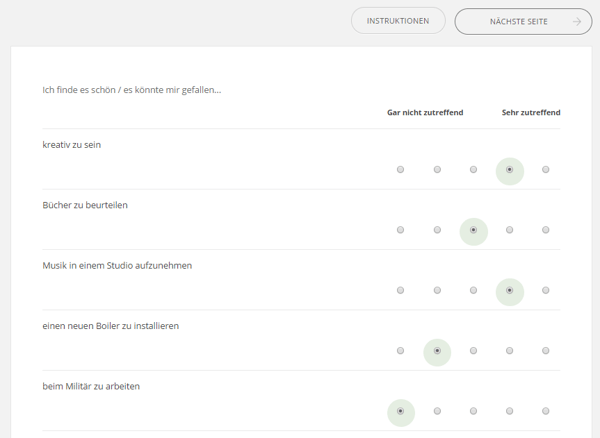Select first option for 'Bücher zu beurteilen'
This screenshot has width=600, height=438.
[x=400, y=230]
